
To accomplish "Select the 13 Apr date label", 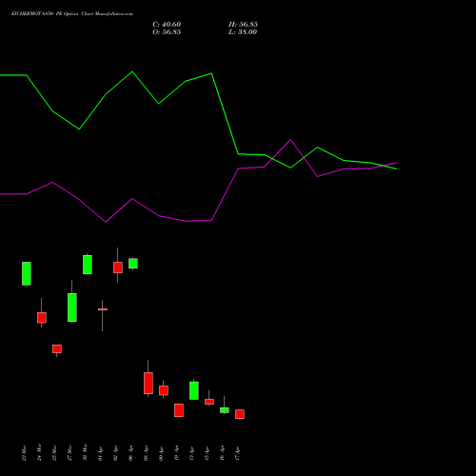I will click(x=191, y=453).
